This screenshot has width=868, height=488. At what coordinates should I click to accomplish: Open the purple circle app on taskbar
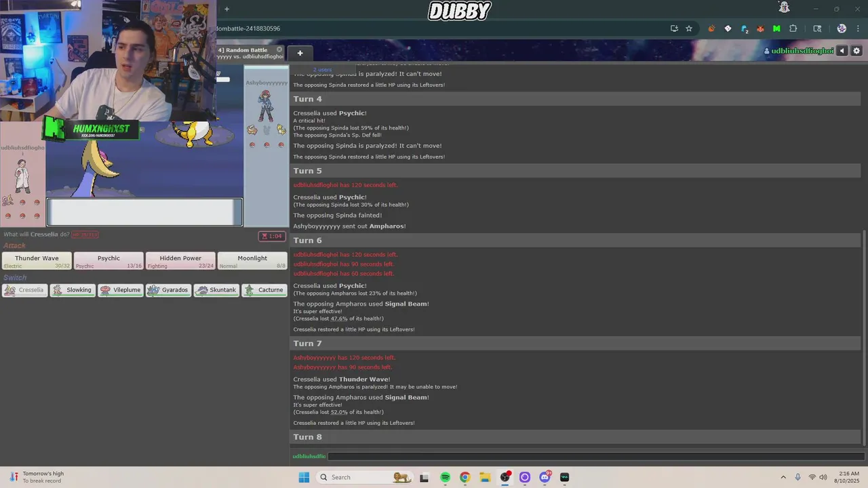click(524, 477)
